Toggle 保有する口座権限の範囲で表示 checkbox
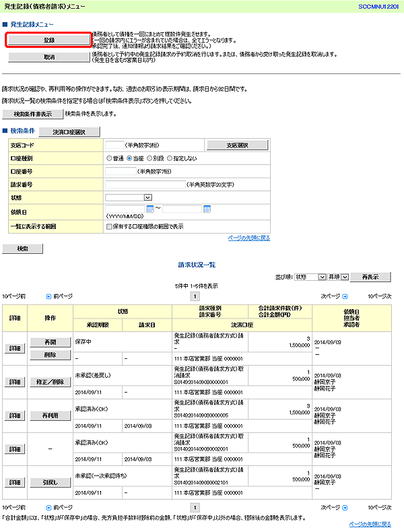This screenshot has width=404, height=532. (109, 227)
